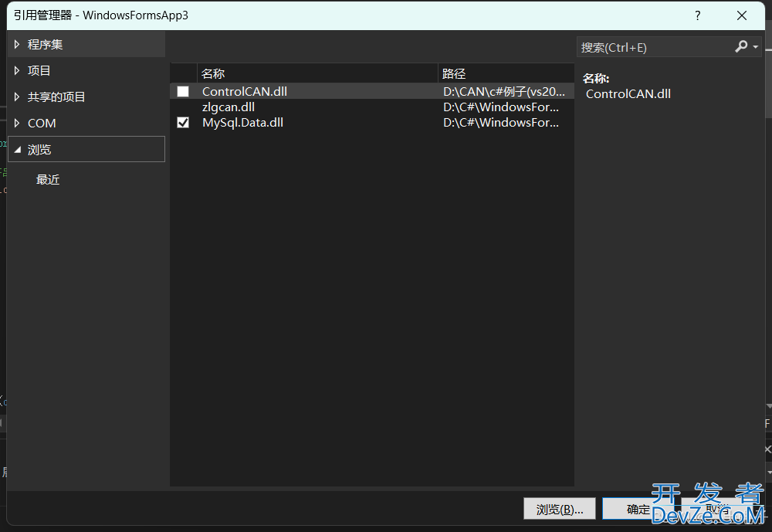This screenshot has width=772, height=532.
Task: Expand the 共享的项目 category
Action: click(17, 97)
